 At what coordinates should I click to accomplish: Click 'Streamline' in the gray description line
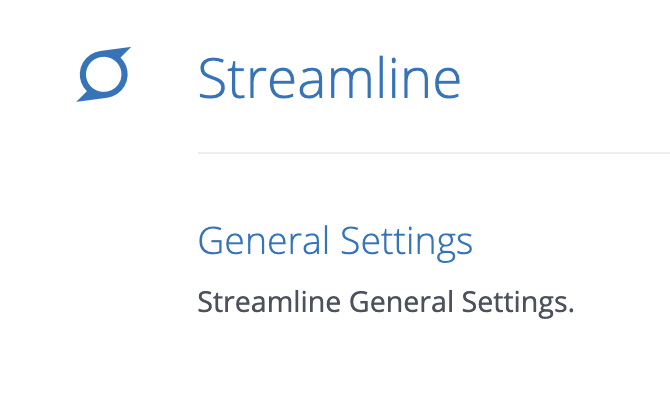tap(269, 301)
